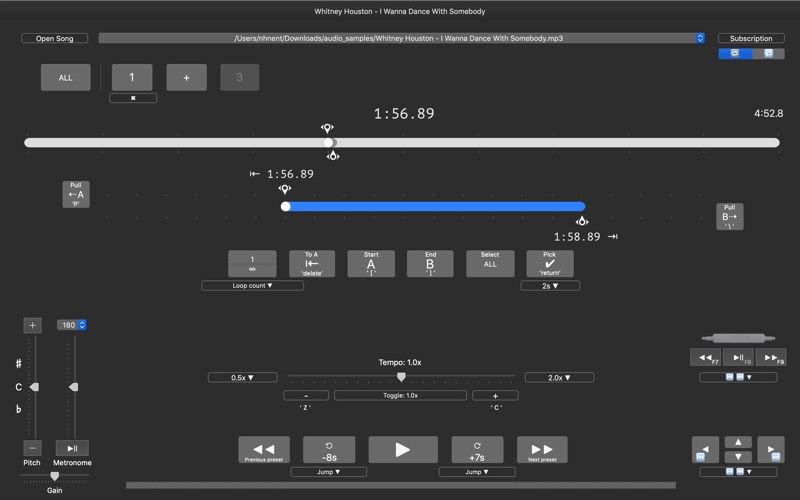
Task: Click the Pull B button
Action: pos(730,216)
